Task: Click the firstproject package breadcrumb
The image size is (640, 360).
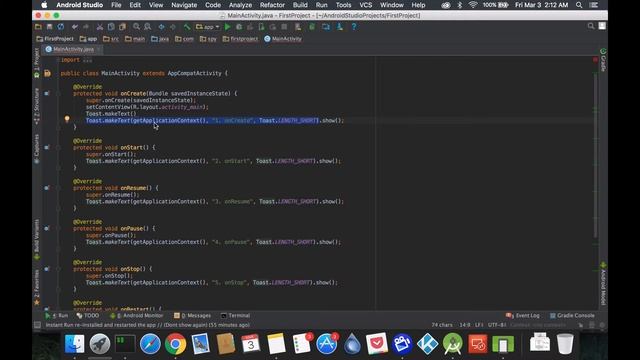Action: (240, 39)
